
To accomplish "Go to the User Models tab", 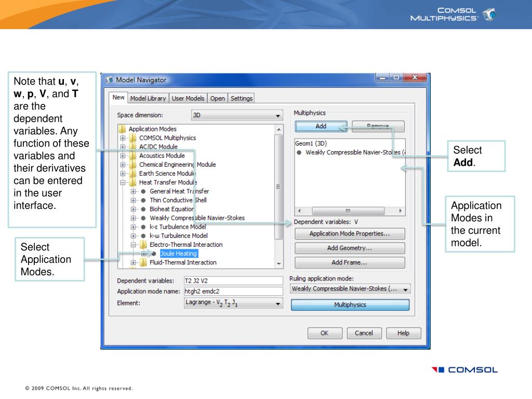I will point(188,98).
